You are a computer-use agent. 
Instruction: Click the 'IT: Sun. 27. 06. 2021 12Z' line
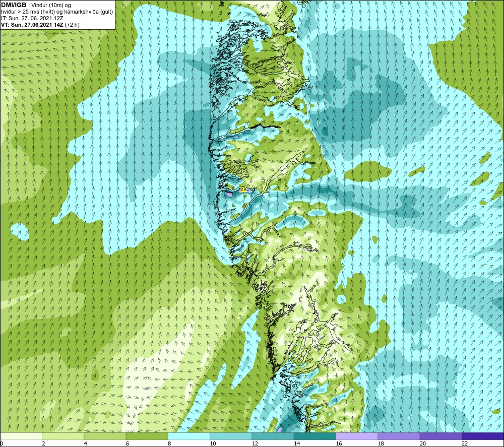tap(32, 18)
